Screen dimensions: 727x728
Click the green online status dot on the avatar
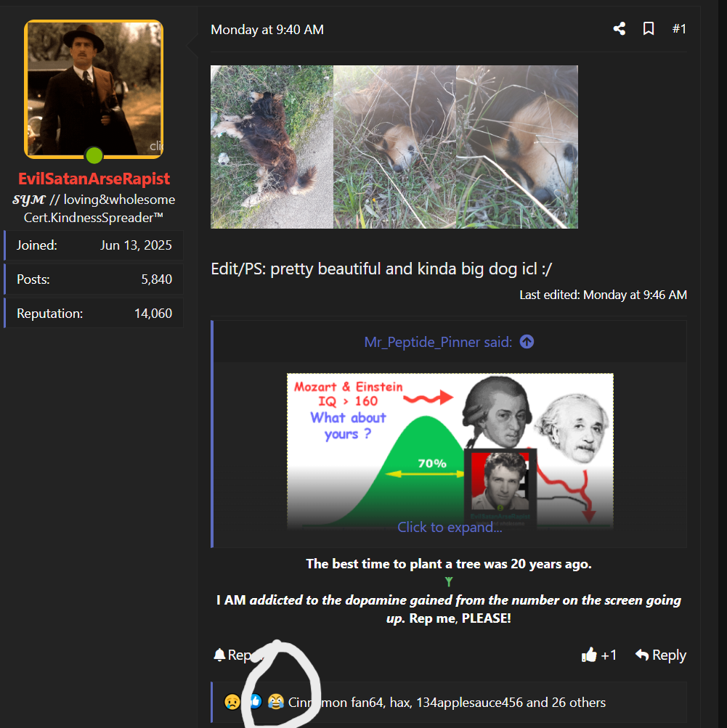coord(94,155)
